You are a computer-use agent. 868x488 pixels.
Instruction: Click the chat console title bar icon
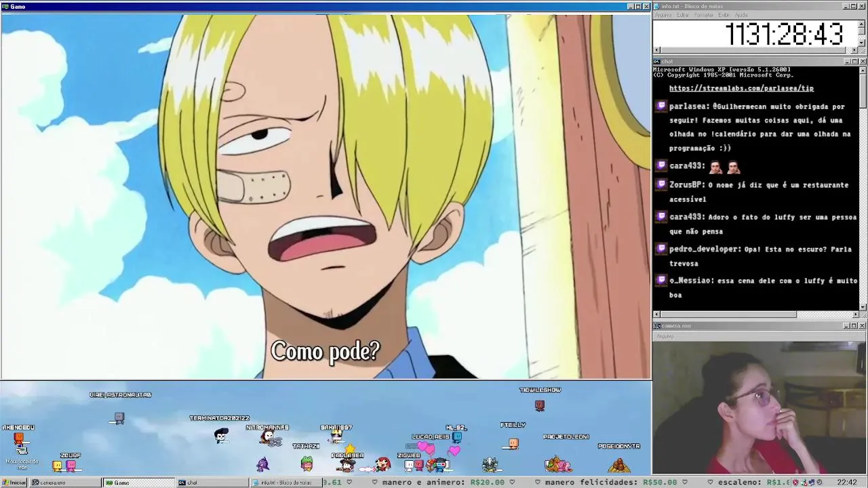pyautogui.click(x=657, y=62)
